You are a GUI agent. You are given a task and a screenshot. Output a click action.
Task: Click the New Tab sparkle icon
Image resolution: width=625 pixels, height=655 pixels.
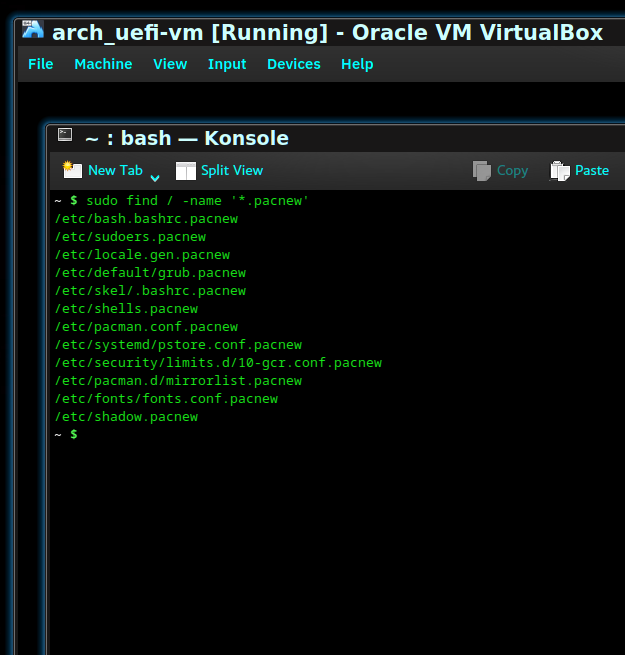click(x=72, y=170)
